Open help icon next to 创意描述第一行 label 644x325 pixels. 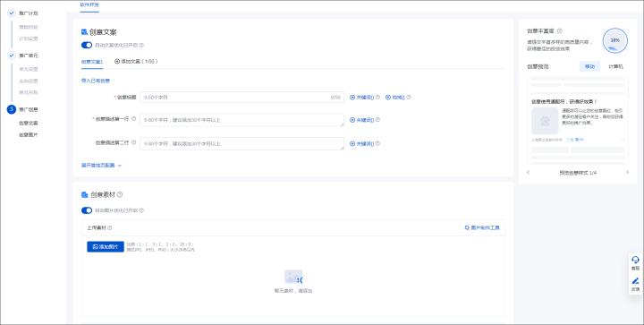[133, 119]
